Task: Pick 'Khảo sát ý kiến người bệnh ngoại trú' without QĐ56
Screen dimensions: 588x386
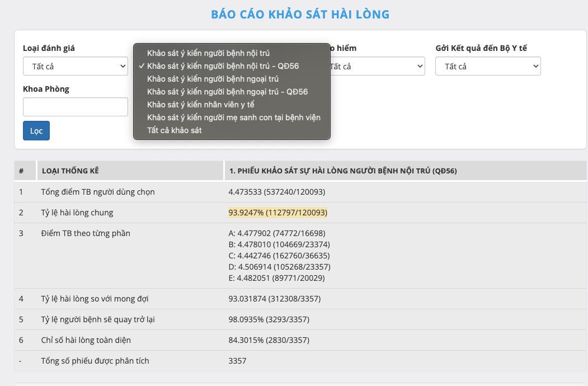Action: pos(213,79)
